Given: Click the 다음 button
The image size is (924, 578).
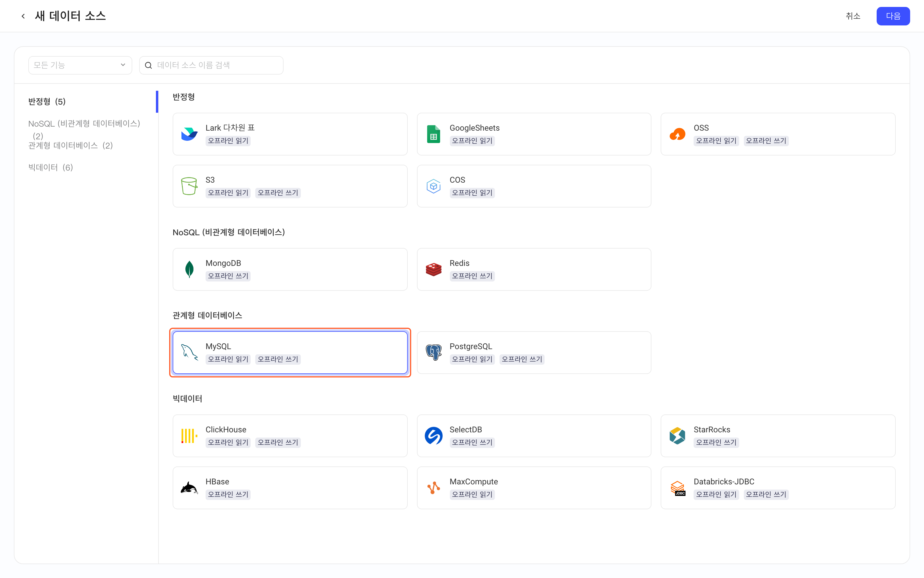Looking at the screenshot, I should [x=893, y=16].
